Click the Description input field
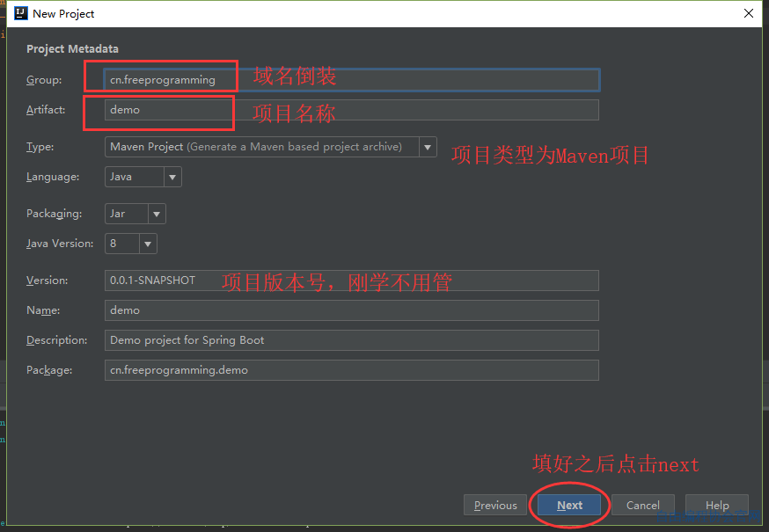The width and height of the screenshot is (769, 532). (x=352, y=340)
